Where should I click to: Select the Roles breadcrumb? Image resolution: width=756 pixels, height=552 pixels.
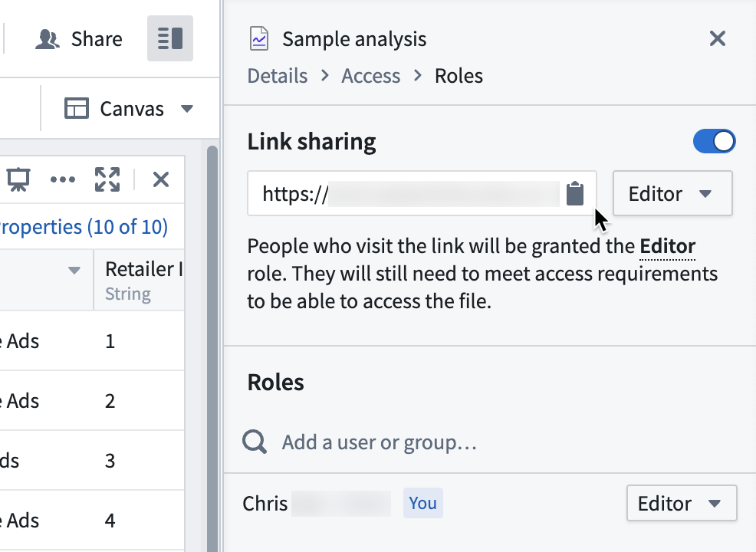(459, 76)
